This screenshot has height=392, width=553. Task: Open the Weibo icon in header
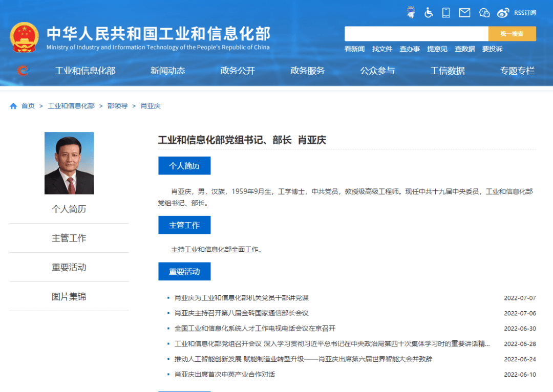pyautogui.click(x=503, y=13)
